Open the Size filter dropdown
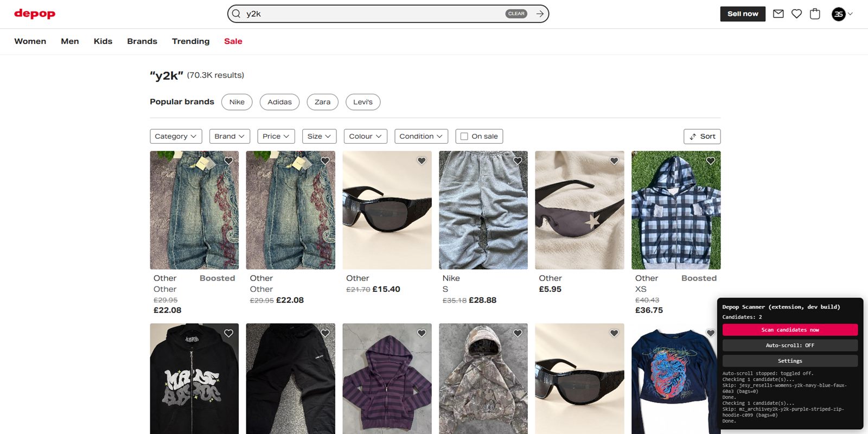The image size is (868, 434). 319,136
